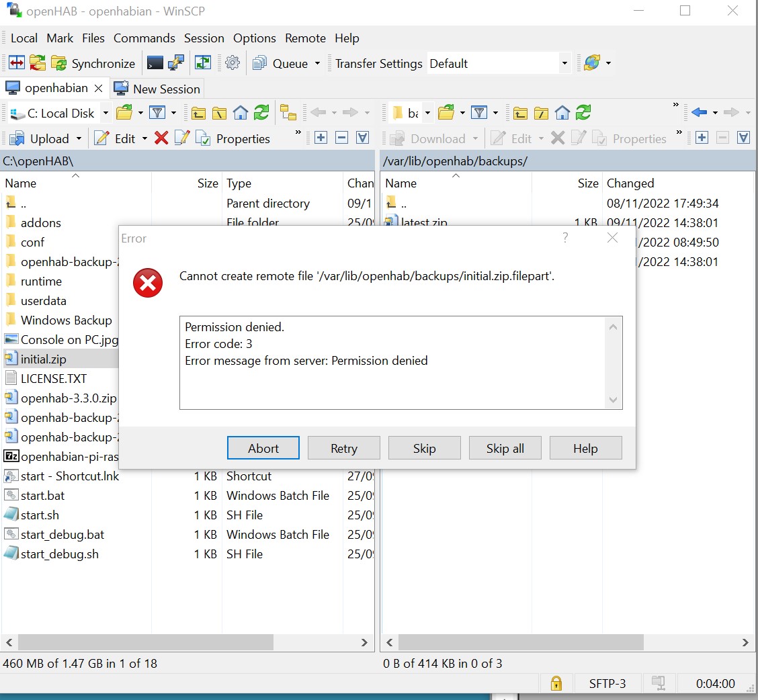The image size is (758, 700).
Task: Open the Transfer Settings Default combo box
Action: click(x=498, y=63)
